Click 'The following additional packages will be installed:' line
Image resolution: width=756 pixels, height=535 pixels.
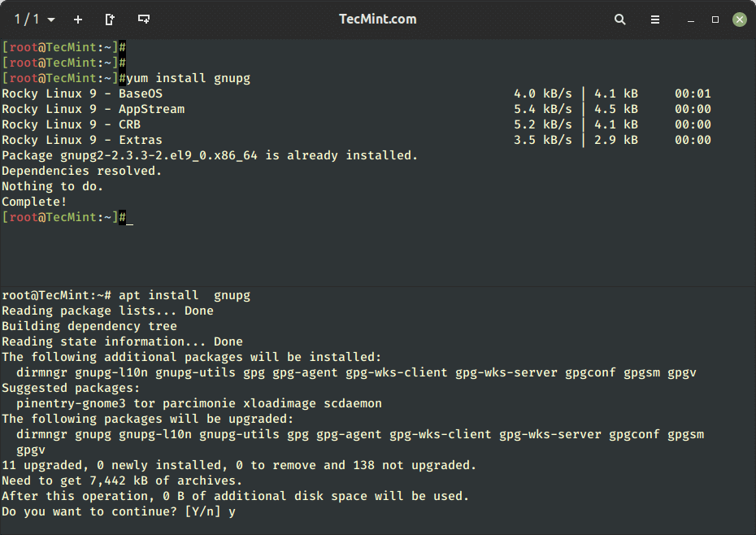coord(191,357)
